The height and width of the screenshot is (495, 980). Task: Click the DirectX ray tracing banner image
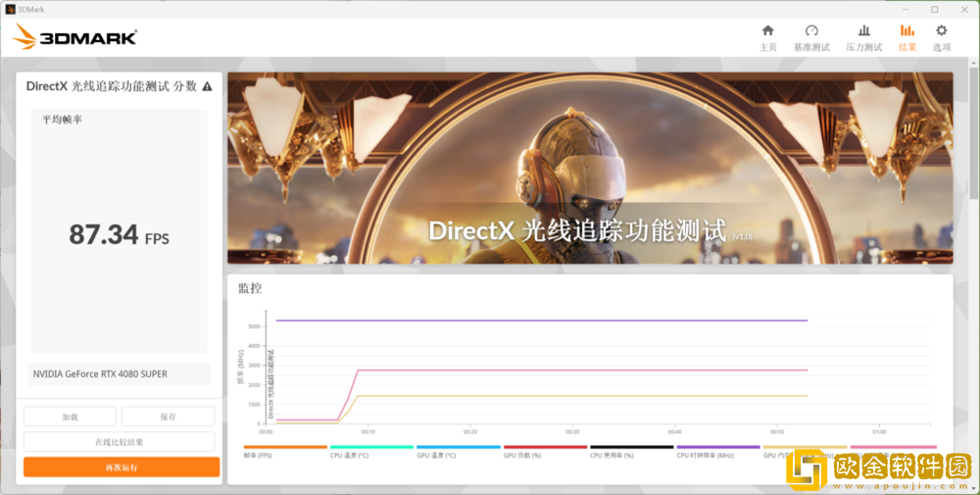tap(589, 167)
